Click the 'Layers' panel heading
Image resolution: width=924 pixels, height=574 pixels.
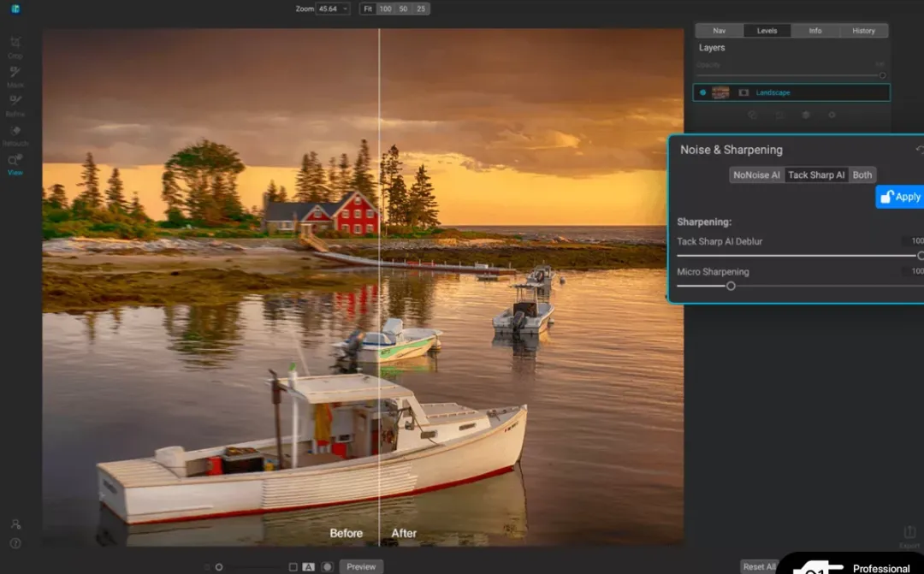pyautogui.click(x=712, y=48)
